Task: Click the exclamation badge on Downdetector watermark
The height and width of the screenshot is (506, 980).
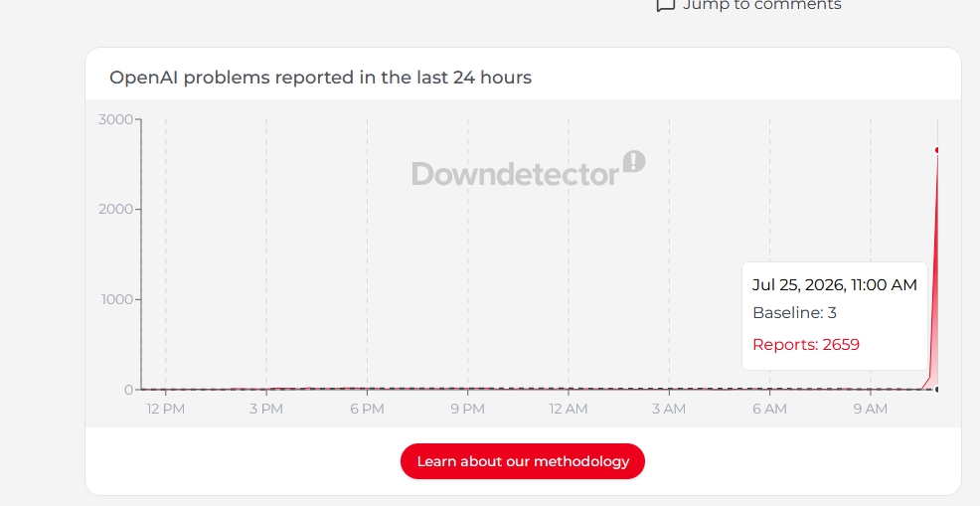Action: [x=634, y=161]
